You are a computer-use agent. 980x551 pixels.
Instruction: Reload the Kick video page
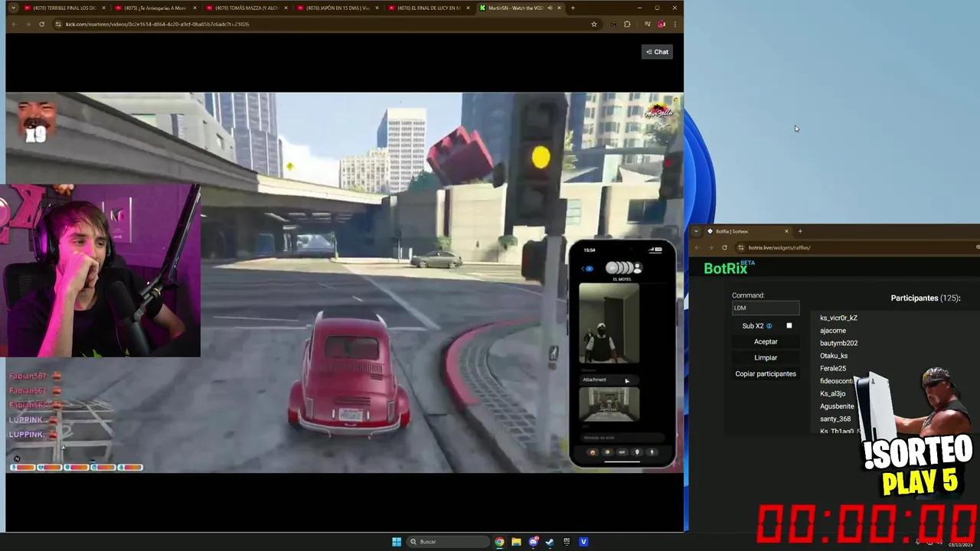(41, 24)
